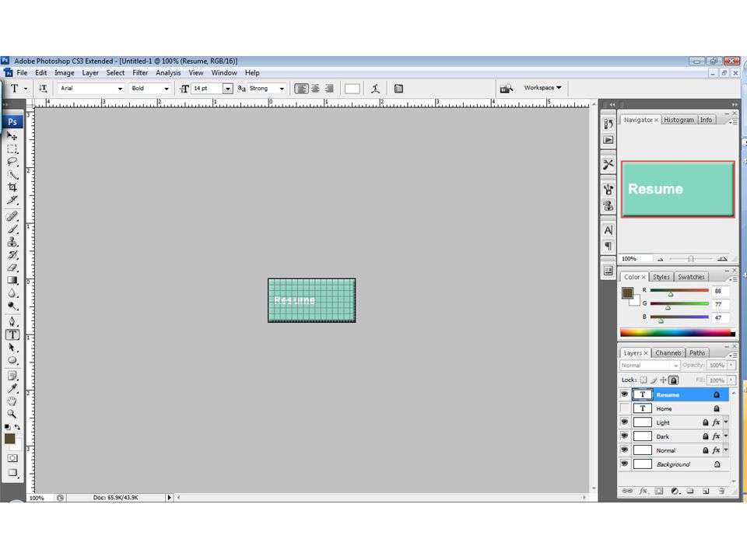
Task: Select the Notes tool
Action: tap(12, 376)
